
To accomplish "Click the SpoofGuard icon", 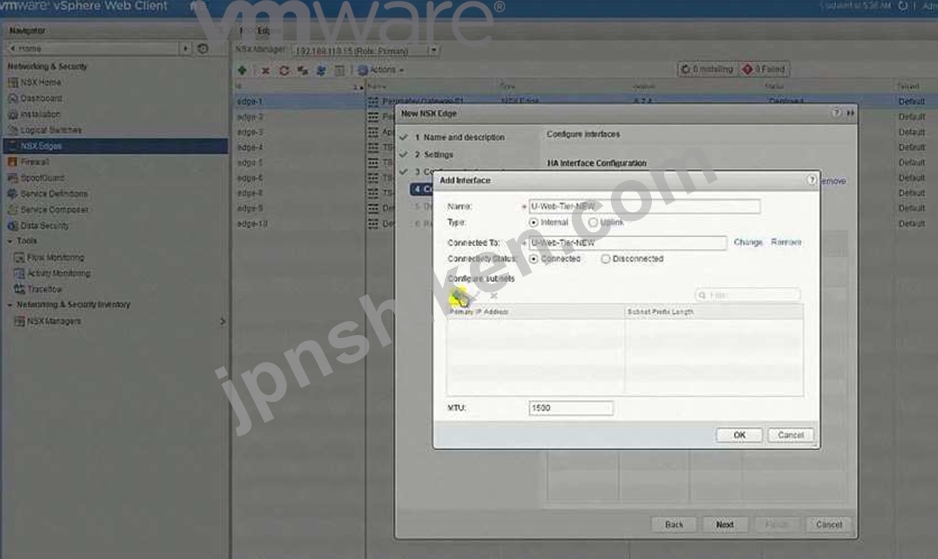I will [13, 178].
